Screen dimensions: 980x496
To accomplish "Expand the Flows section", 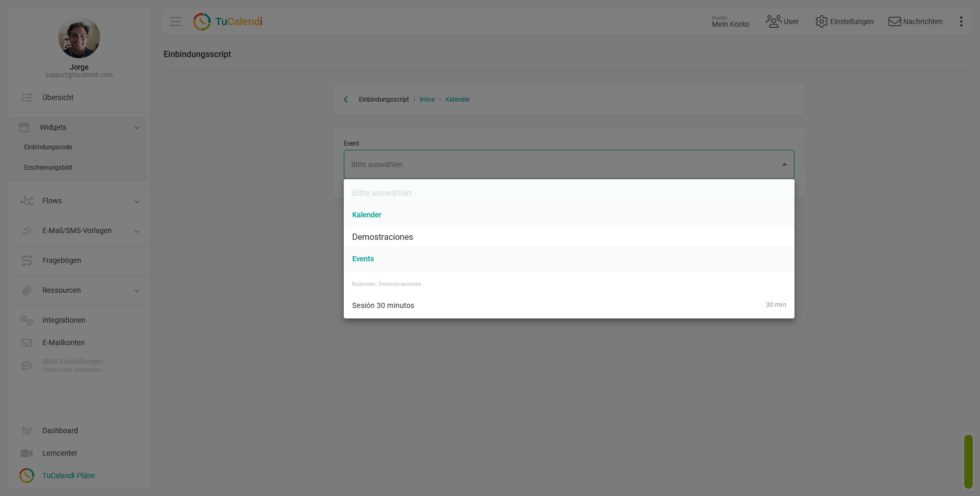I will click(x=137, y=201).
